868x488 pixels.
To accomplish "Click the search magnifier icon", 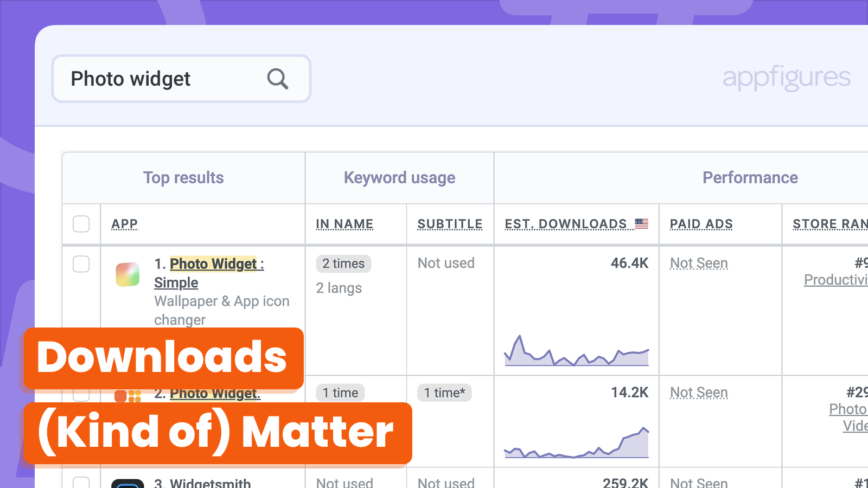I will 277,79.
